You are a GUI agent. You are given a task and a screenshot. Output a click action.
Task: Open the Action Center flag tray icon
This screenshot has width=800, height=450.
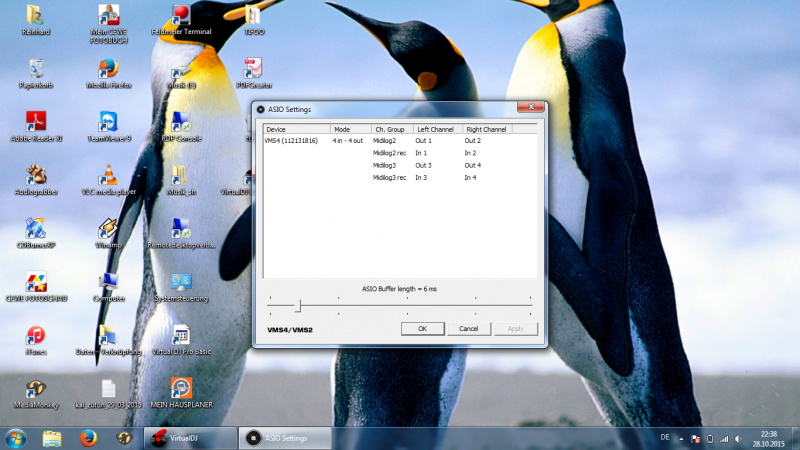coord(695,439)
